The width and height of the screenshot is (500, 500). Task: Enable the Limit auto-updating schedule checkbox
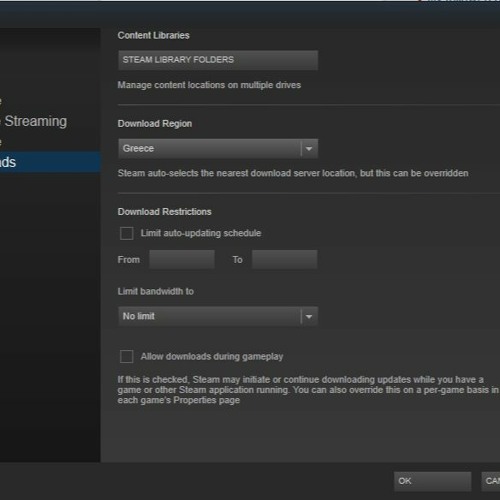[x=127, y=233]
